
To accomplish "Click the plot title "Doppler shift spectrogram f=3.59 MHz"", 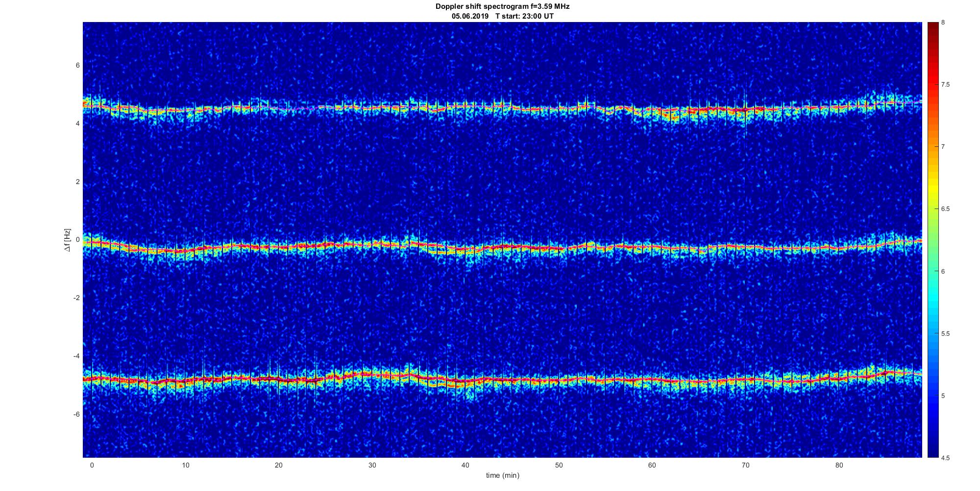I will tap(502, 7).
